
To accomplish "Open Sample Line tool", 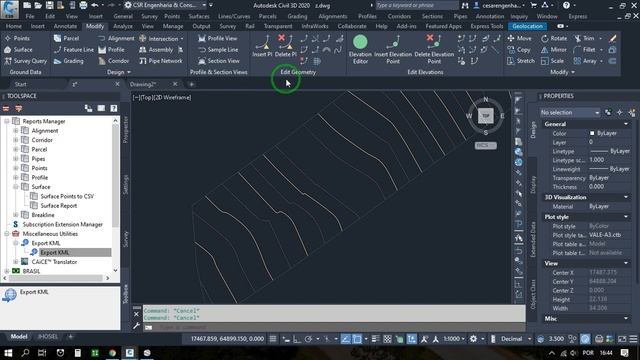I will 218,50.
